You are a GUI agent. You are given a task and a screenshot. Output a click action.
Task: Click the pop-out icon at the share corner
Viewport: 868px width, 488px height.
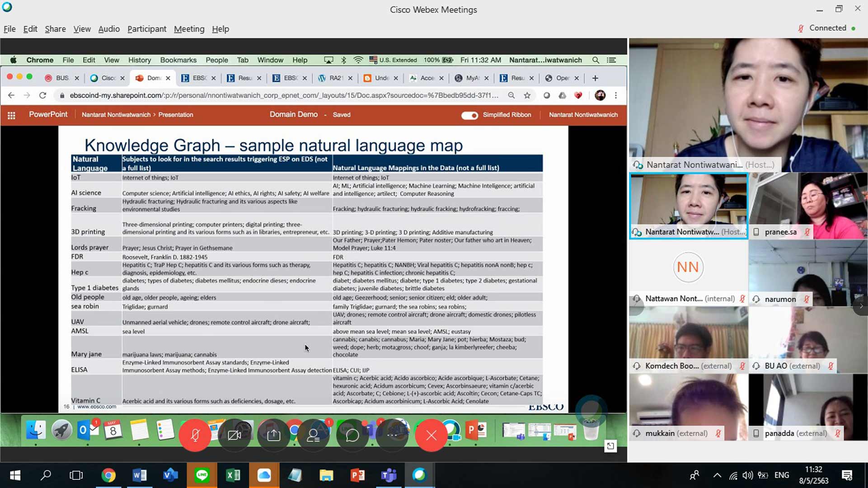pyautogui.click(x=610, y=446)
